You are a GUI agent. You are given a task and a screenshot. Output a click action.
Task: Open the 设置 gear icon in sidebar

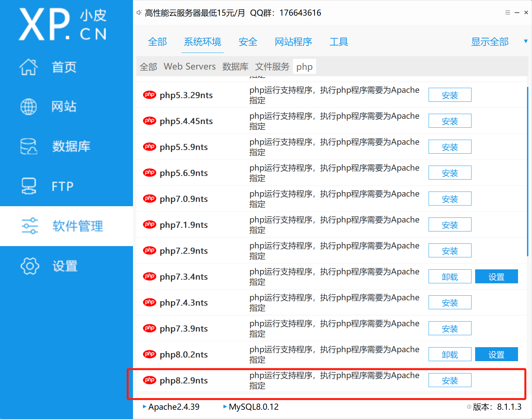click(30, 266)
